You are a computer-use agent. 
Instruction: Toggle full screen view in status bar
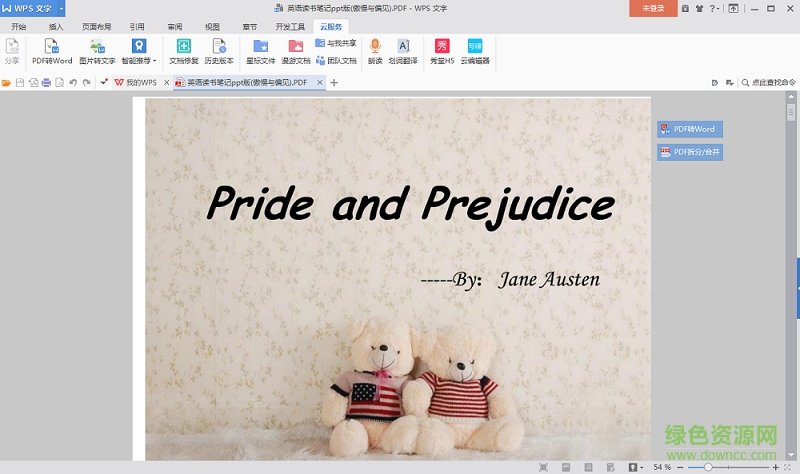pyautogui.click(x=541, y=467)
